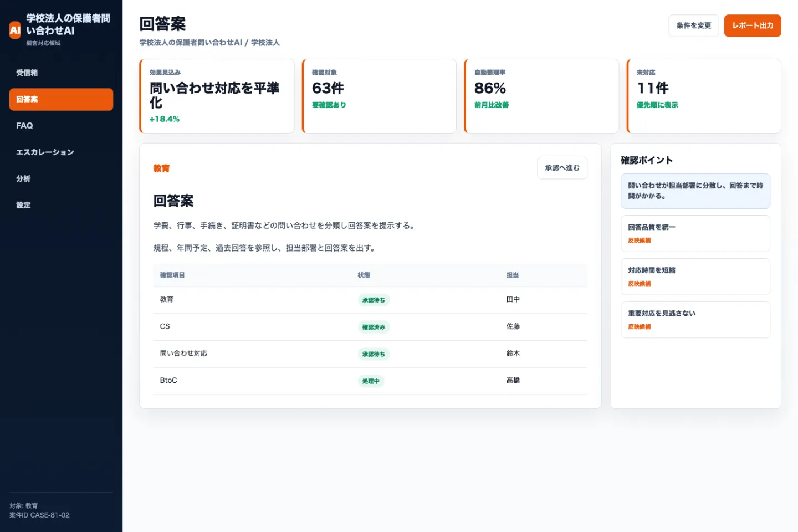
Task: Click the 承認待ち badge in the 教育 row
Action: [374, 300]
